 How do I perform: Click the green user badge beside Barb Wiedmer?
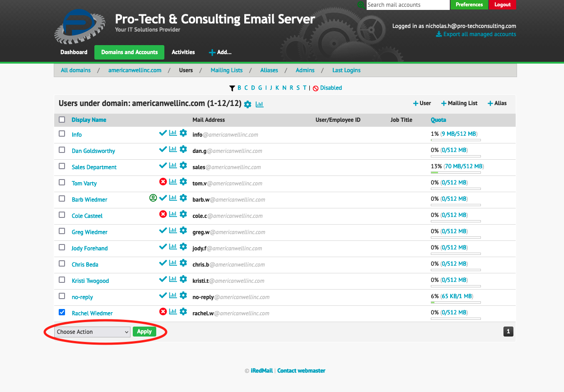(153, 198)
